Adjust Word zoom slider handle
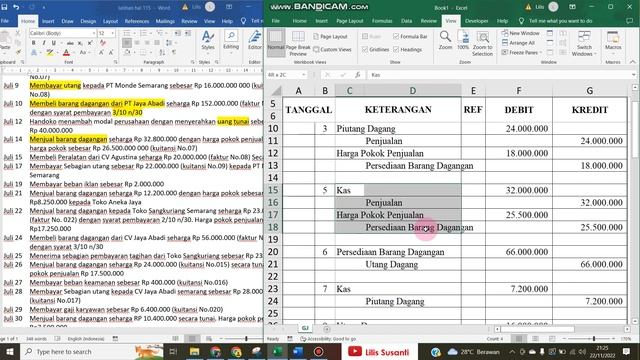640x360 pixels. 246,338
